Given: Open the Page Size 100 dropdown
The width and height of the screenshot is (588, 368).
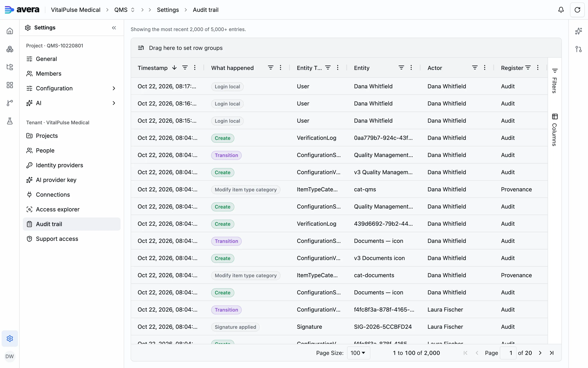Looking at the screenshot, I should 358,353.
